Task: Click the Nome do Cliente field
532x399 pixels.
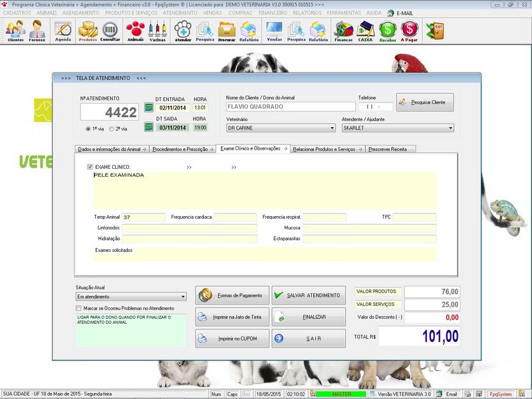Action: pyautogui.click(x=291, y=106)
